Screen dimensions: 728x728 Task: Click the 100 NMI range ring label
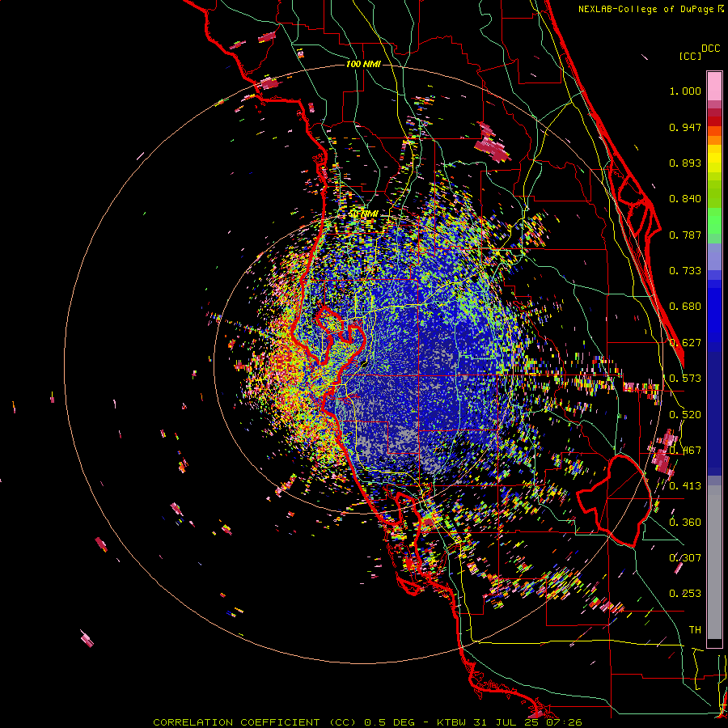[363, 64]
